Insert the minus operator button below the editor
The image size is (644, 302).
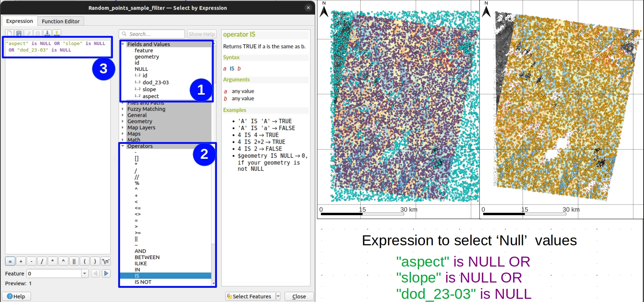32,261
